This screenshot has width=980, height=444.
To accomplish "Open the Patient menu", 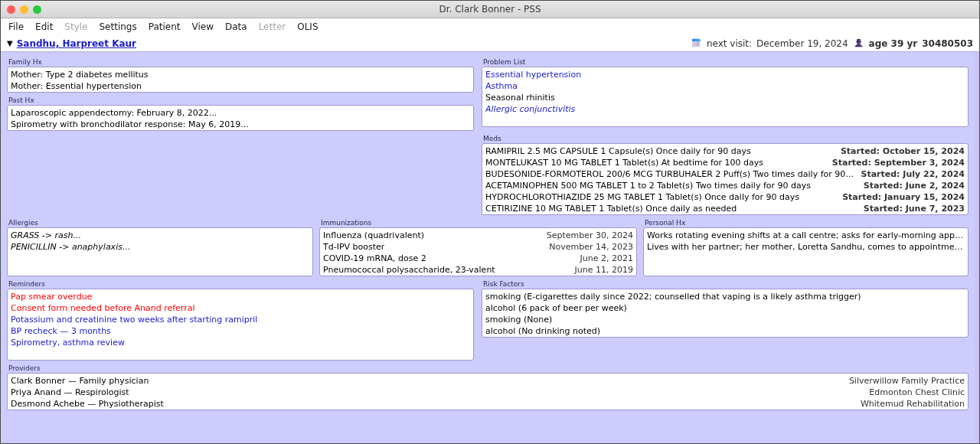I will [165, 27].
